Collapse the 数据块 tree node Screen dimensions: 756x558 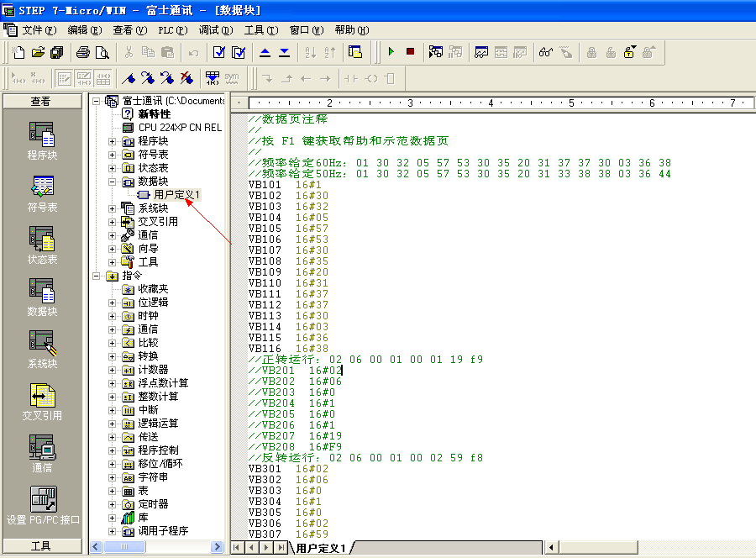pyautogui.click(x=113, y=182)
